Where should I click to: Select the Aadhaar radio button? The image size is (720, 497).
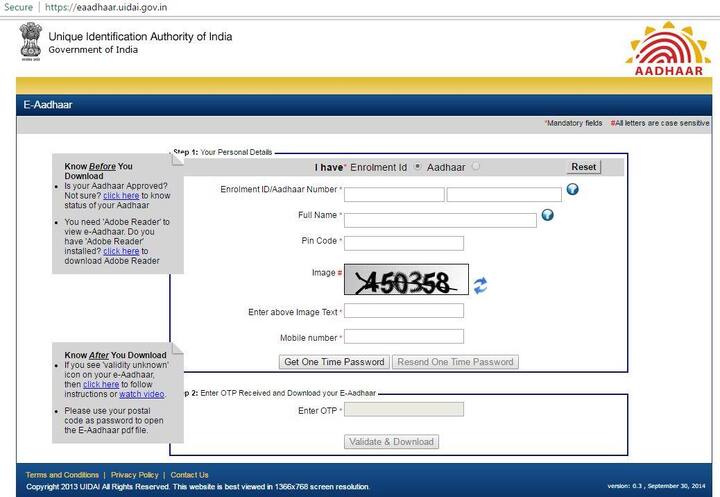(476, 167)
